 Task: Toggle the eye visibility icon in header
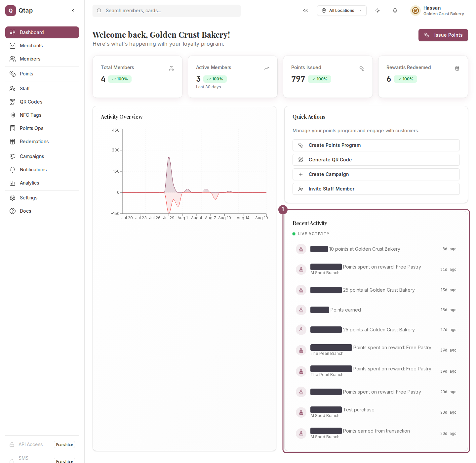pos(306,11)
